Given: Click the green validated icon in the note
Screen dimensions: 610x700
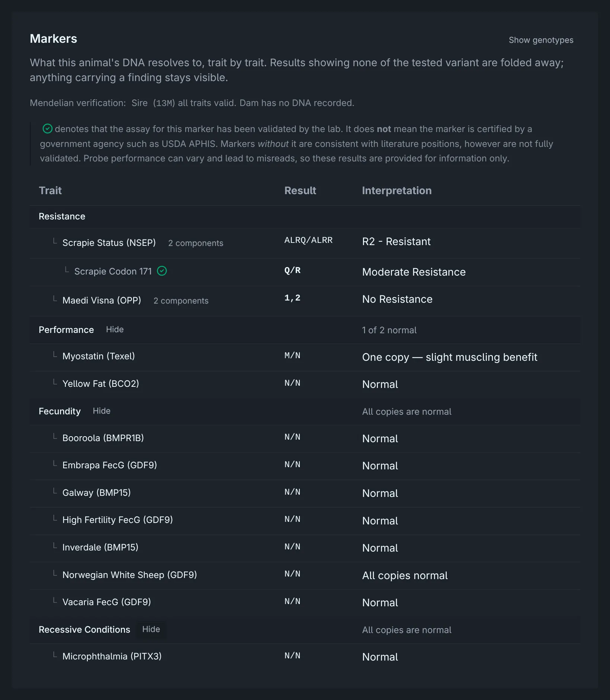Looking at the screenshot, I should [48, 129].
